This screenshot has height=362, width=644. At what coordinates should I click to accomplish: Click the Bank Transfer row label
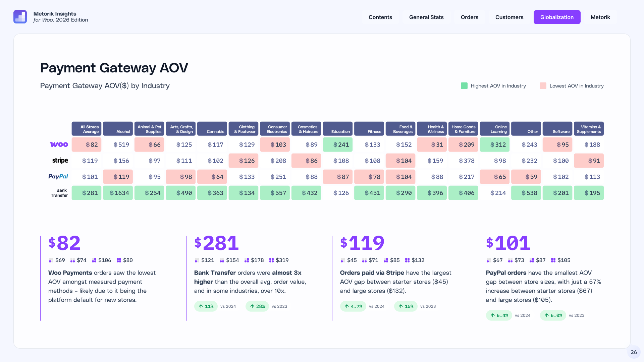click(x=59, y=193)
